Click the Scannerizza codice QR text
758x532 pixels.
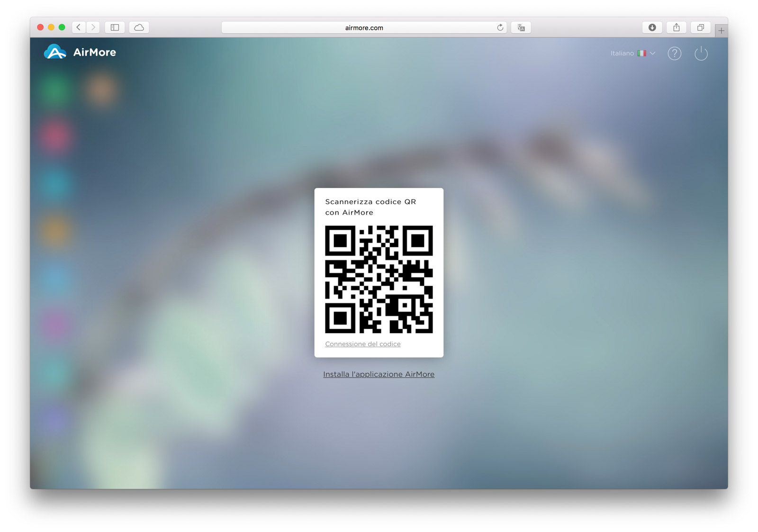tap(370, 207)
